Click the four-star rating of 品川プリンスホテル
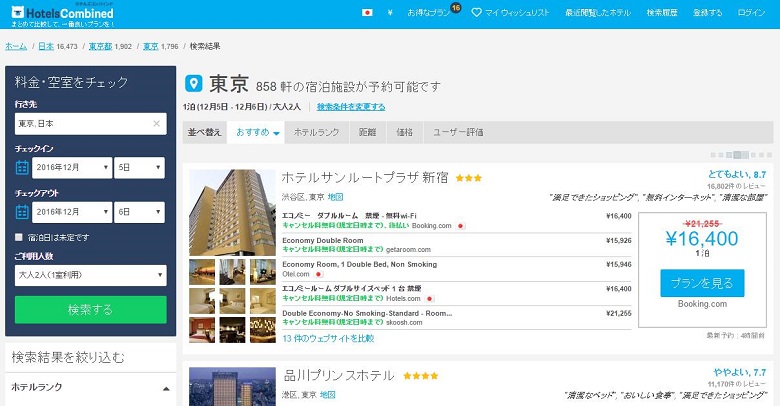Image resolution: width=780 pixels, height=406 pixels. 421,376
